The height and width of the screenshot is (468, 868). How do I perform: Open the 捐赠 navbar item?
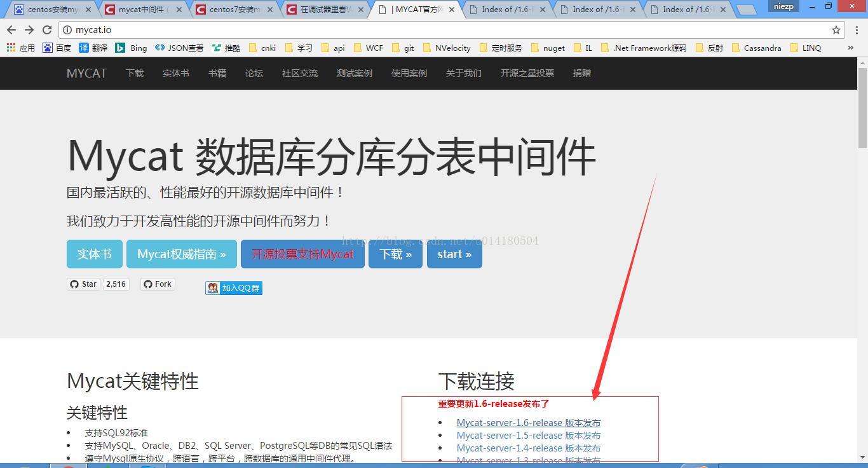tap(582, 73)
